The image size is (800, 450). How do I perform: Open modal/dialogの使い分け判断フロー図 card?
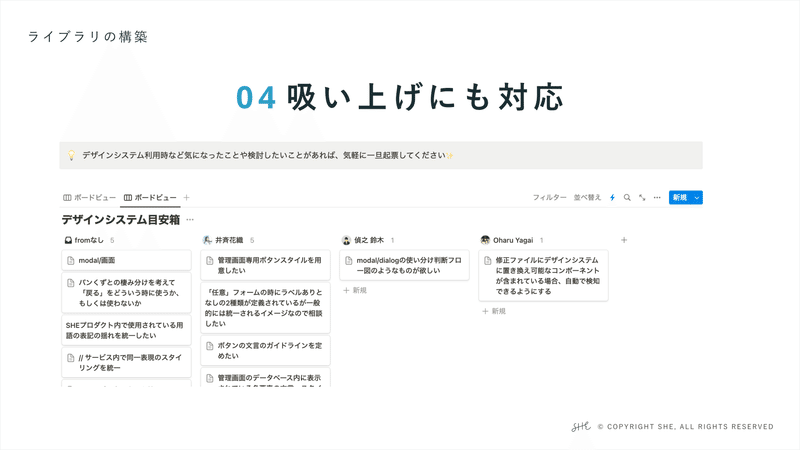tap(404, 265)
